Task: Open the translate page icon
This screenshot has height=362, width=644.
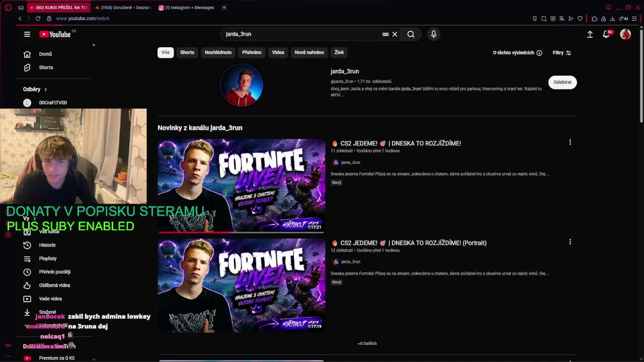Action: tap(562, 19)
